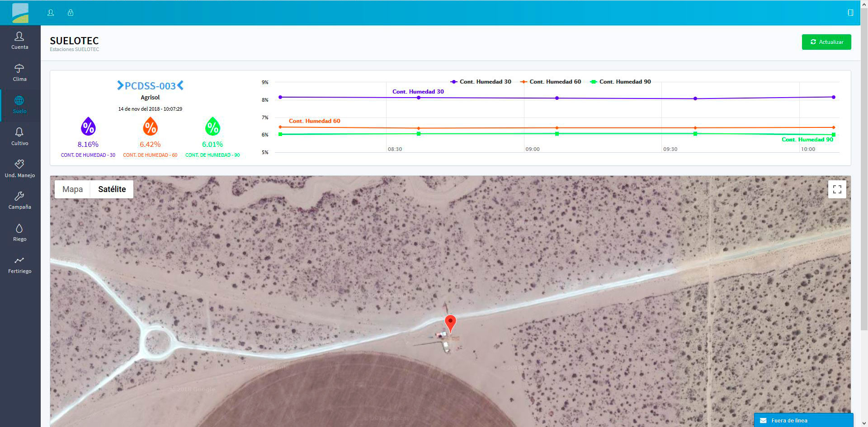868x427 pixels.
Task: Toggle Cont. Humedad 90 legend series
Action: click(620, 82)
